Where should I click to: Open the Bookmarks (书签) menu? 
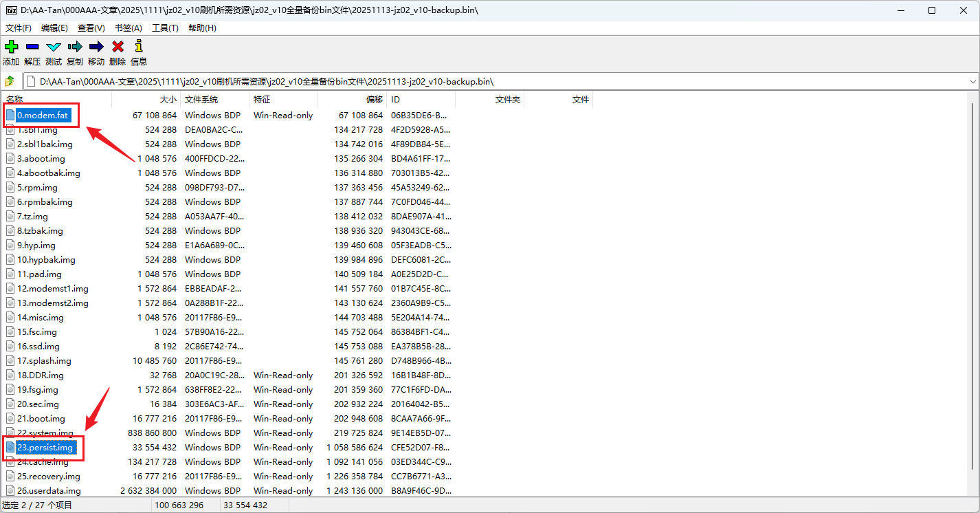[128, 28]
